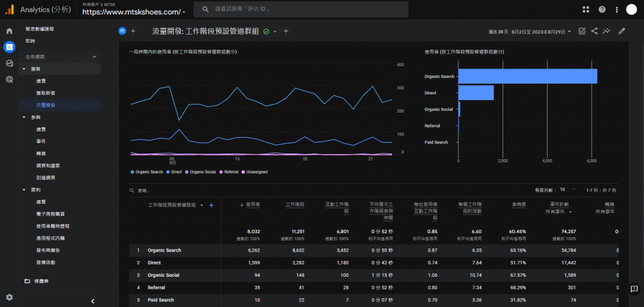Image resolution: width=644 pixels, height=307 pixels.
Task: Collapse the 營利 tree group
Action: (25, 190)
